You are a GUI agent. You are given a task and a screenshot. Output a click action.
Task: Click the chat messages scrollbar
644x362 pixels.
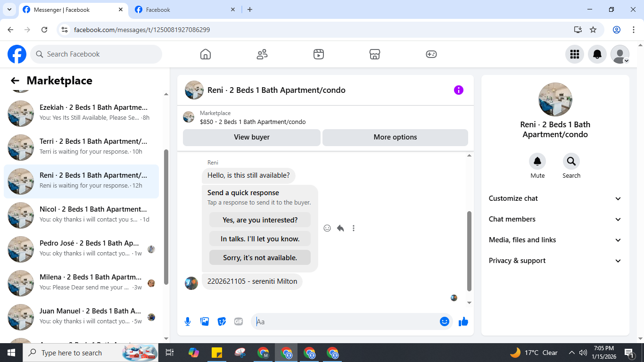pos(469,251)
